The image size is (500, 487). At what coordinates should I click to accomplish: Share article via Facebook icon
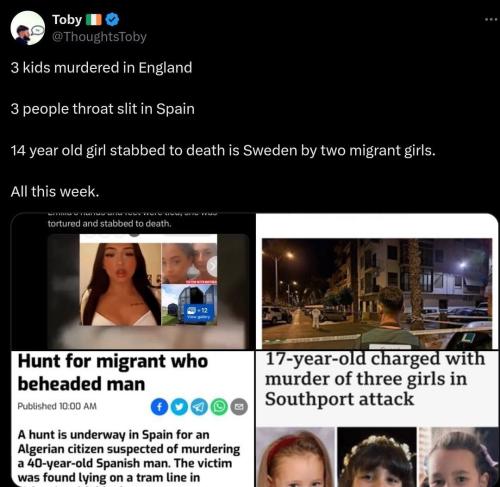(159, 407)
